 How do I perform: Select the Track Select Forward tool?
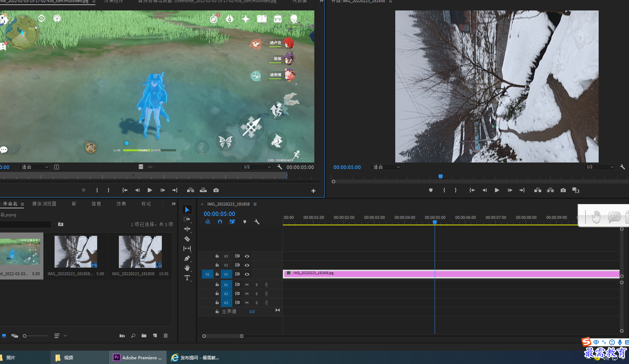point(187,219)
